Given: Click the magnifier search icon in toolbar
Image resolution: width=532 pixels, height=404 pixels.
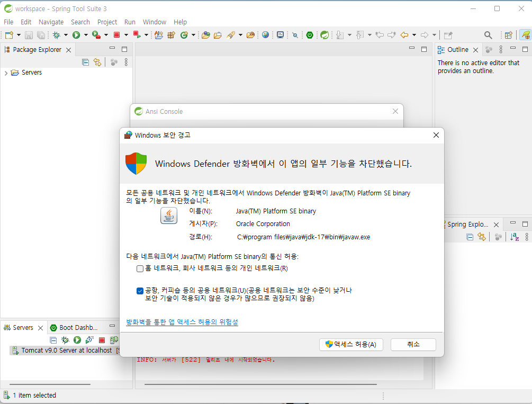Looking at the screenshot, I should (488, 35).
